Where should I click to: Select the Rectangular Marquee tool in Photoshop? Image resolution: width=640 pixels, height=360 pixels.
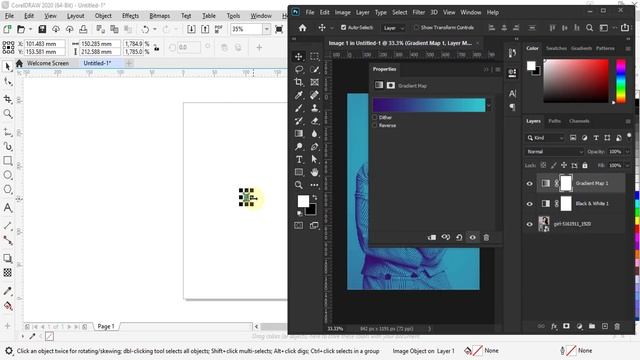pos(314,56)
